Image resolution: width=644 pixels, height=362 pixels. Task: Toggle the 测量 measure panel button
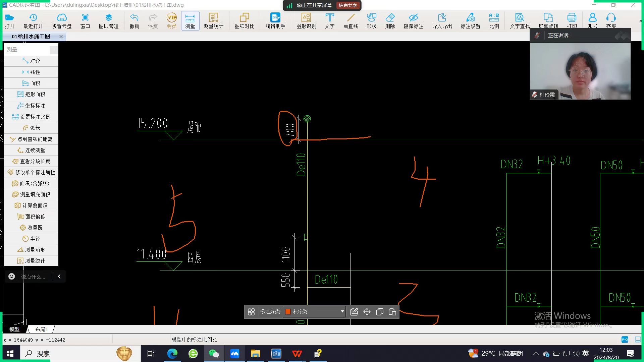tap(190, 20)
